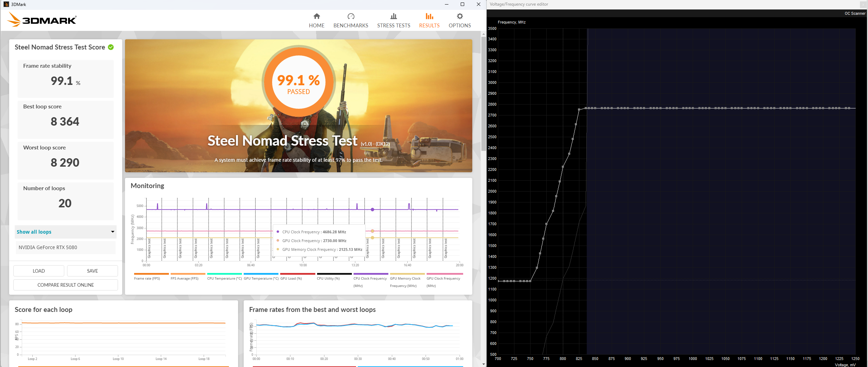Close the Voltage/Frequency curve editor window
The image size is (868, 367).
pos(863,5)
